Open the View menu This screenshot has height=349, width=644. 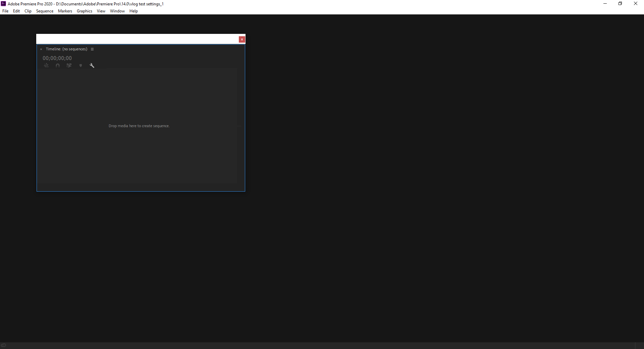coord(101,11)
